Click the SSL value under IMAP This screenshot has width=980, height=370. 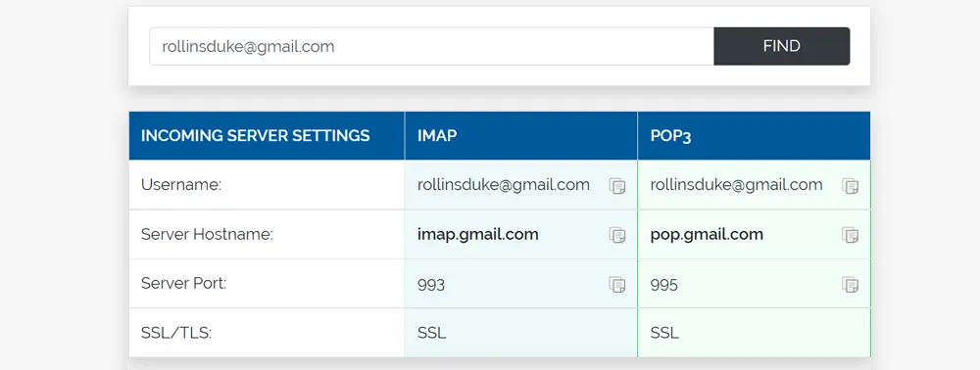[x=432, y=333]
